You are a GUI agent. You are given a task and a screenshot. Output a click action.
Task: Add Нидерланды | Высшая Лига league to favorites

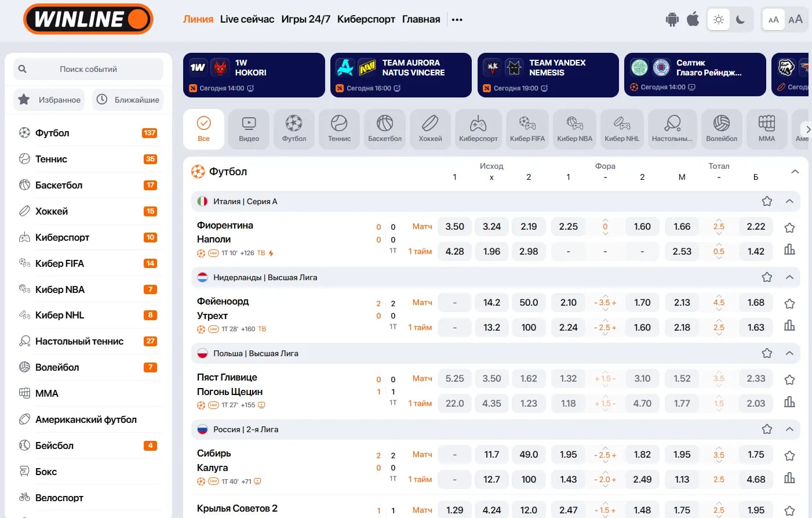(767, 277)
